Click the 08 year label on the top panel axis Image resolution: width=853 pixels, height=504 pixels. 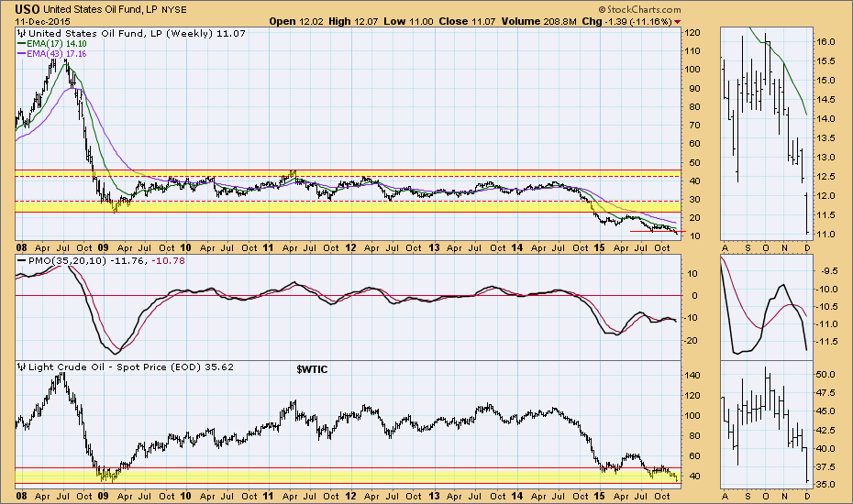[20, 247]
